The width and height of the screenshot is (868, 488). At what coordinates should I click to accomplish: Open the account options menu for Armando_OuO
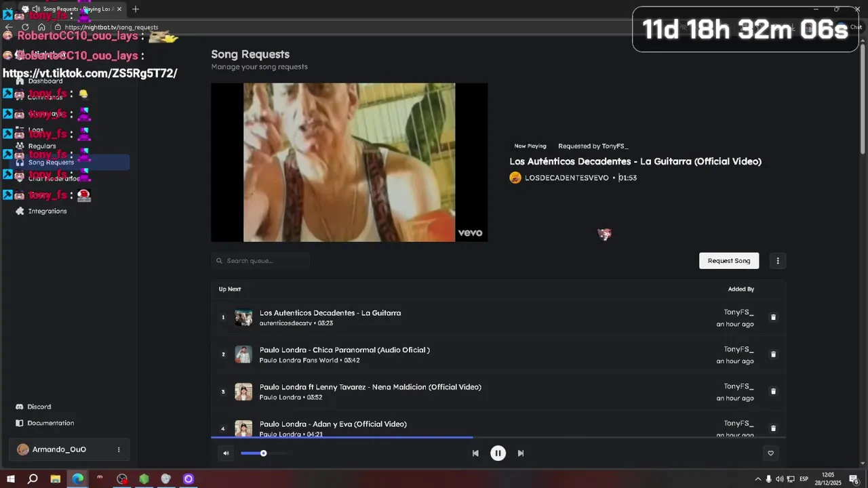[x=119, y=449]
